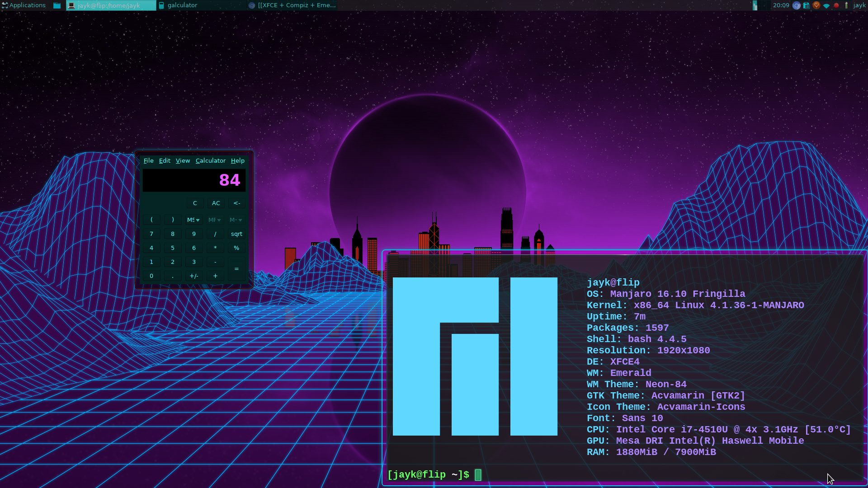The image size is (868, 488).
Task: Open the clipboard manager tray icon
Action: 807,5
